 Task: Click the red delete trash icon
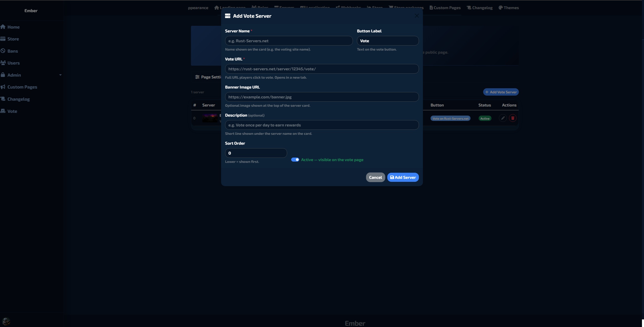(x=512, y=118)
